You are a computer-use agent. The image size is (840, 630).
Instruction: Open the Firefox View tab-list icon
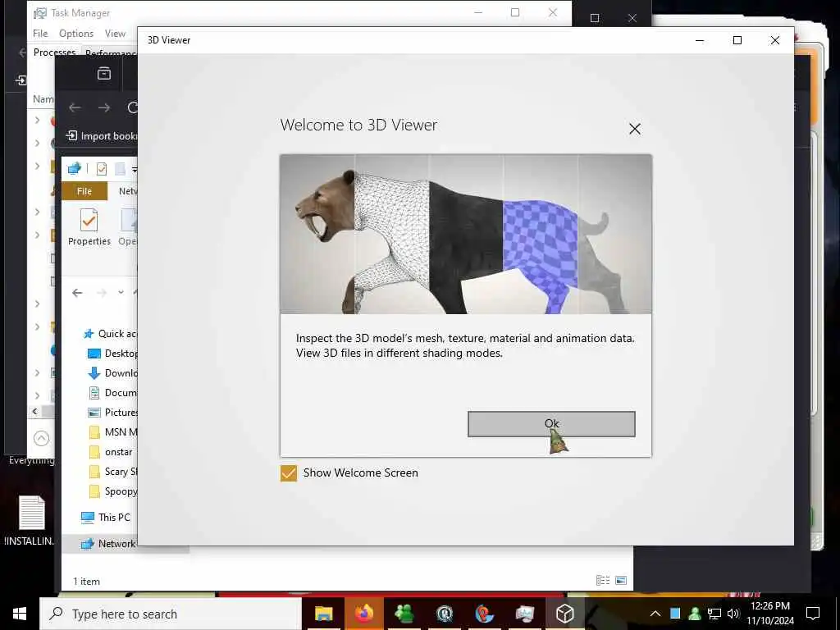tap(104, 73)
